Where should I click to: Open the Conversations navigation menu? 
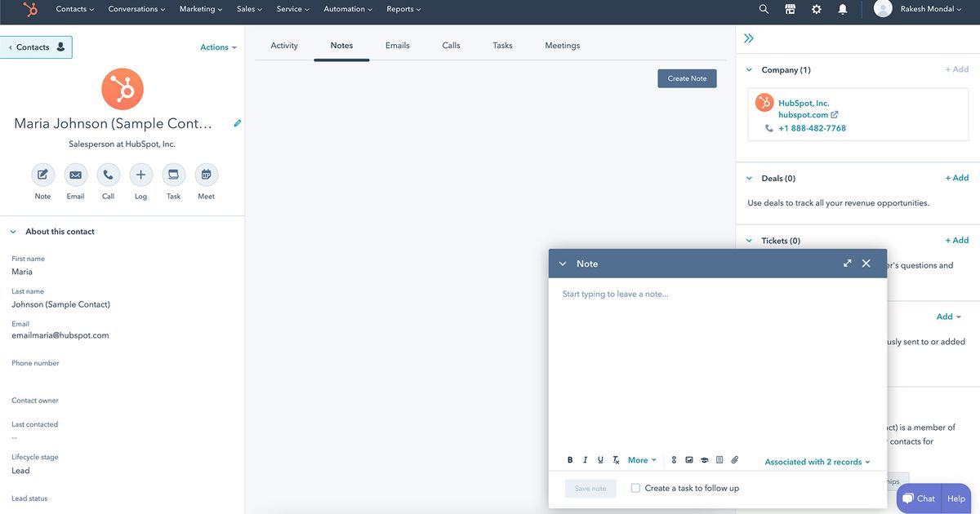136,9
